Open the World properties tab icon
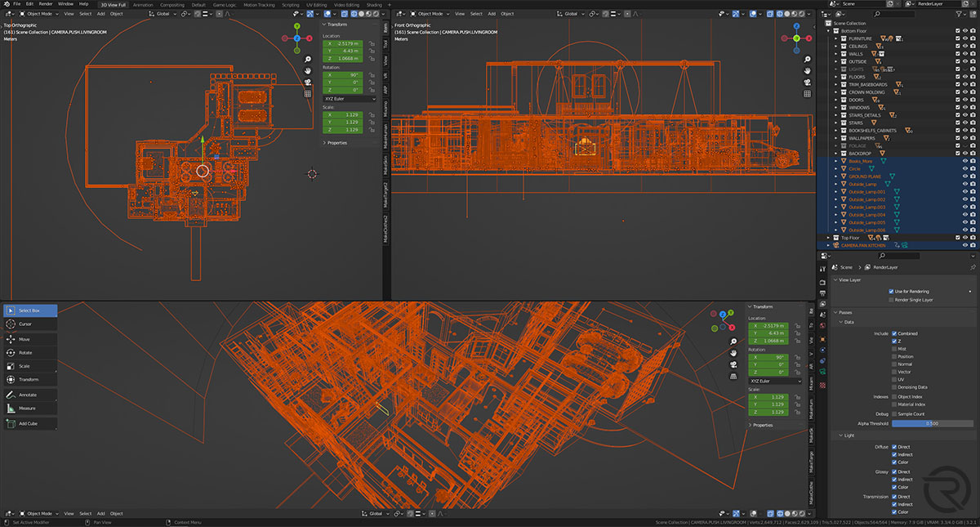Viewport: 980px width, 527px height. [822, 327]
